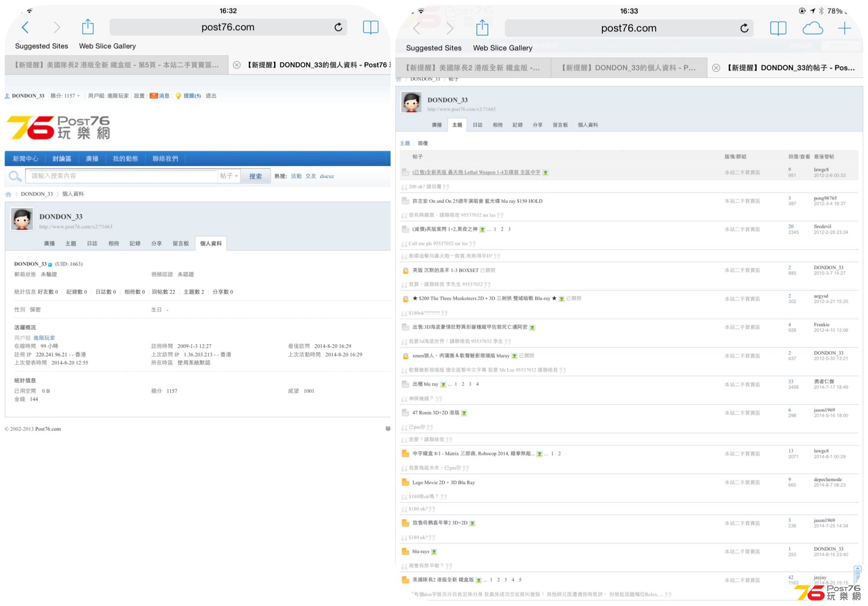Reload the page in right Safari window

(x=745, y=28)
